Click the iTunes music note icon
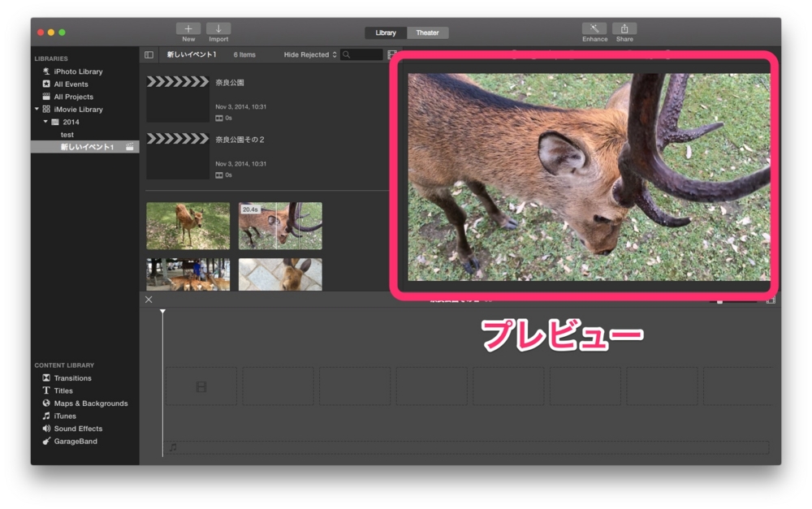 pos(46,416)
